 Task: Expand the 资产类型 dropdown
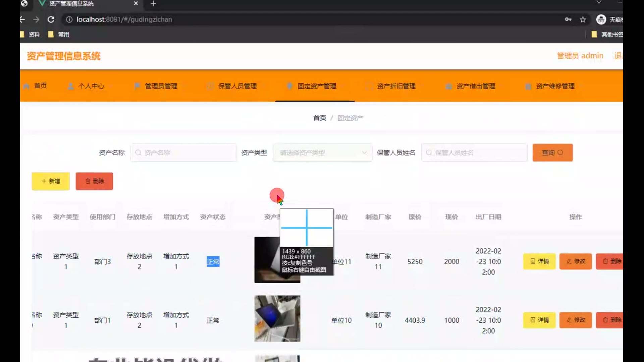pyautogui.click(x=323, y=153)
